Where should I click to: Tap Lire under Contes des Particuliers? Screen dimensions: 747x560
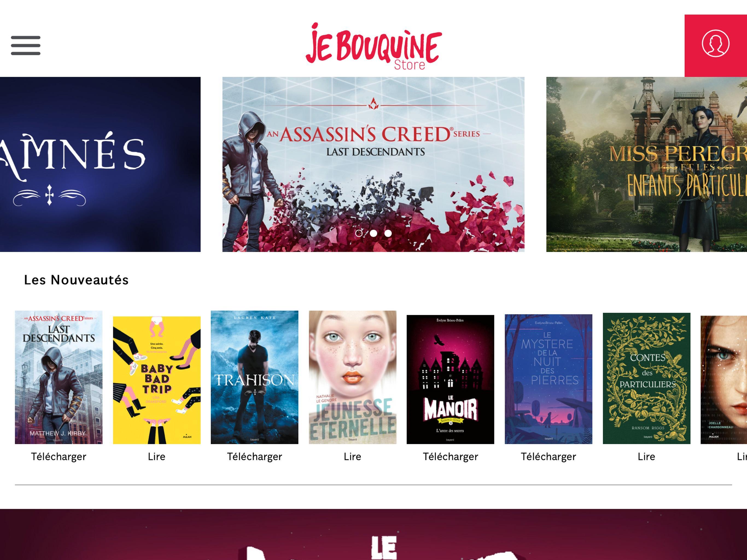click(x=646, y=457)
